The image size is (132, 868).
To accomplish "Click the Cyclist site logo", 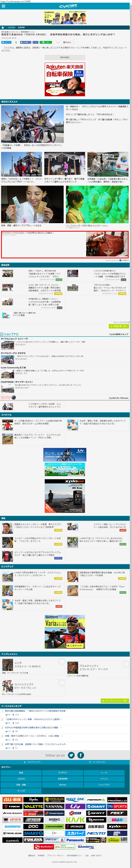I will (x=68, y=6).
